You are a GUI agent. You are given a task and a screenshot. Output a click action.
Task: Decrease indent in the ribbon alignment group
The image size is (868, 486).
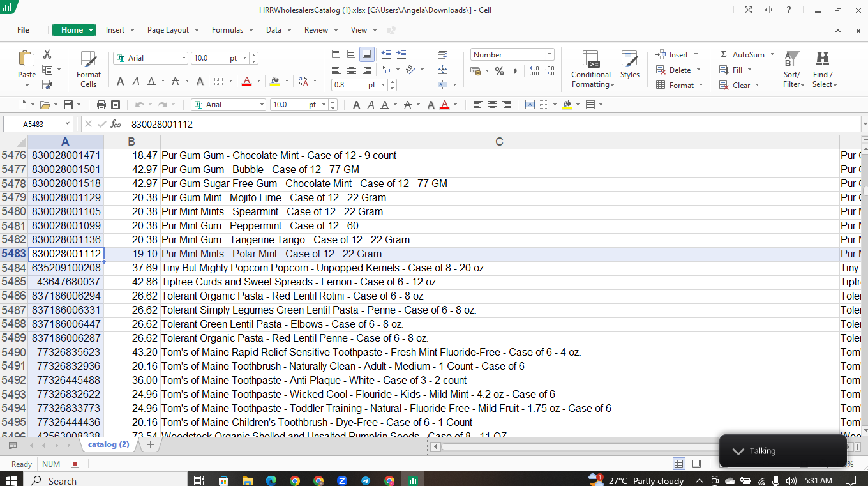coord(386,54)
